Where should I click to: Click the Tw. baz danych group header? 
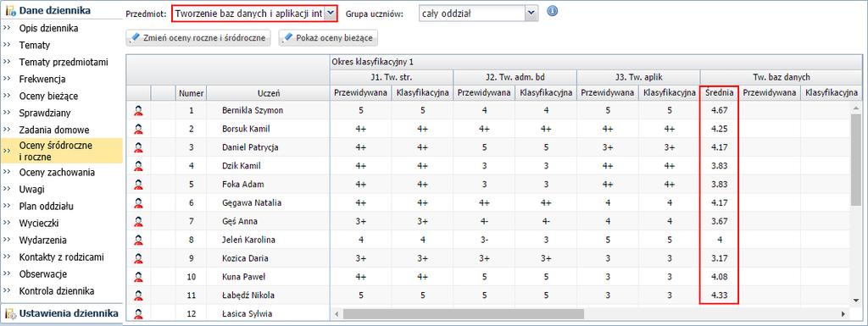click(x=781, y=77)
